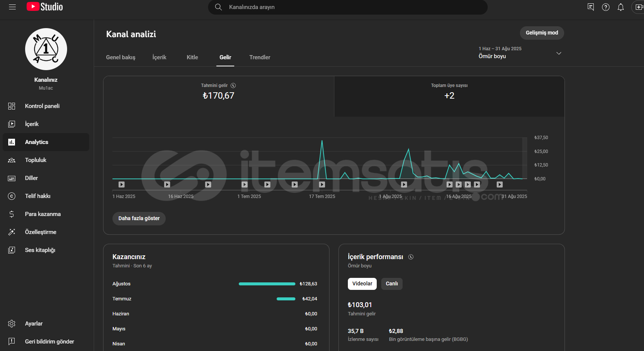644x351 pixels.
Task: Click the Temmuz ₺42,04 value
Action: 310,299
